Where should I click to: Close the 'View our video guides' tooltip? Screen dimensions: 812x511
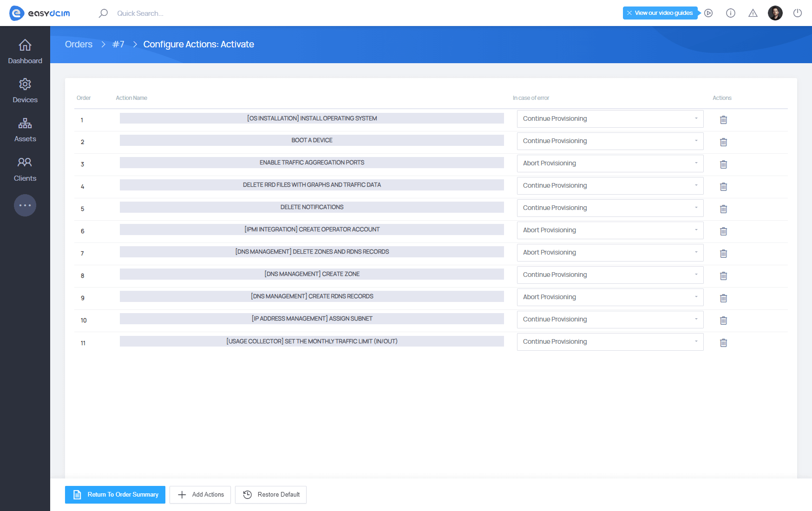629,13
